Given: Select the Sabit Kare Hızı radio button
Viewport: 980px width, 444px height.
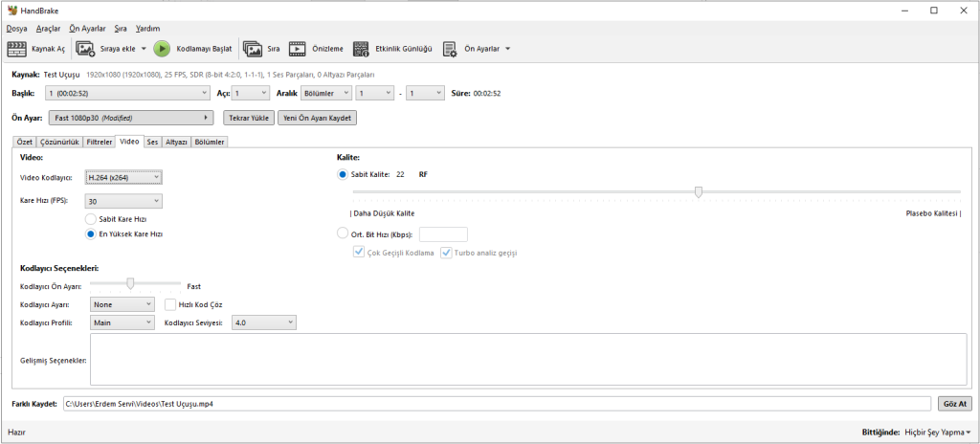Looking at the screenshot, I should tap(91, 219).
